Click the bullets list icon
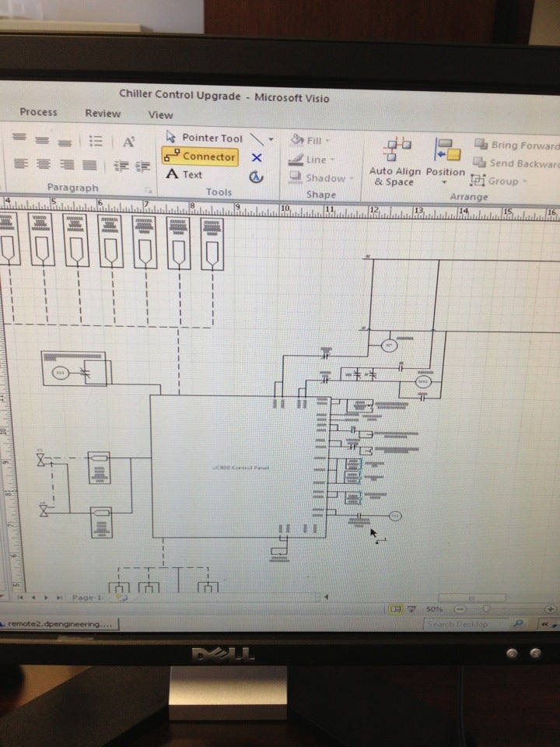560x747 pixels. [96, 141]
